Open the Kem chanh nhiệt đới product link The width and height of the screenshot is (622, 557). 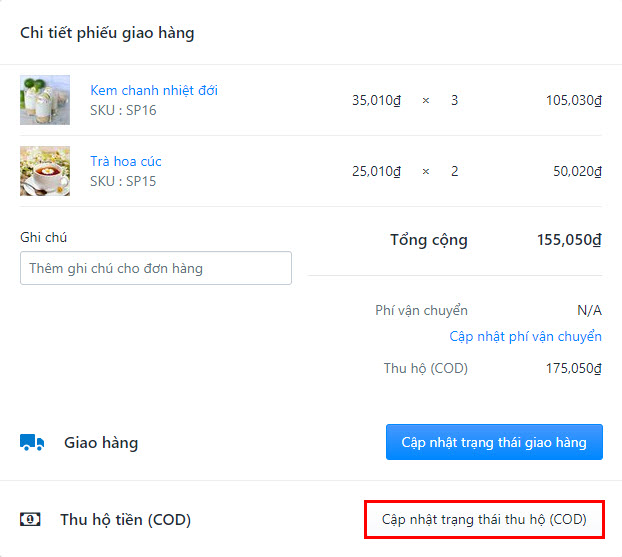coord(154,90)
